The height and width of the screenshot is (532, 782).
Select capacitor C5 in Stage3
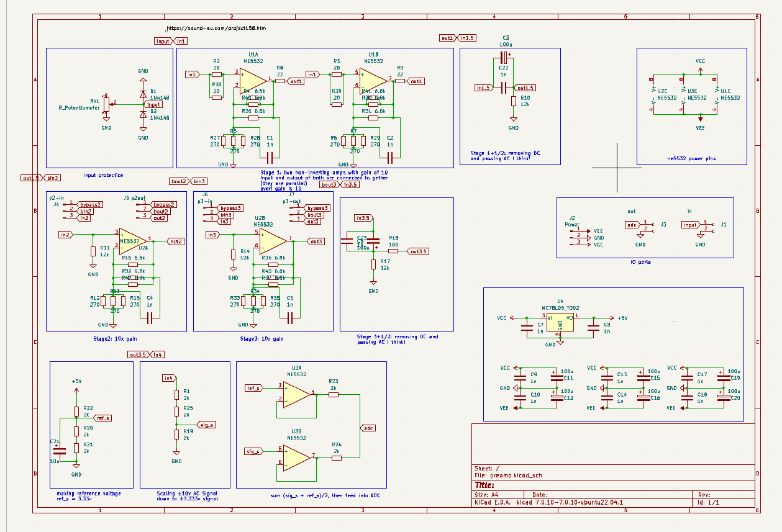(x=289, y=317)
